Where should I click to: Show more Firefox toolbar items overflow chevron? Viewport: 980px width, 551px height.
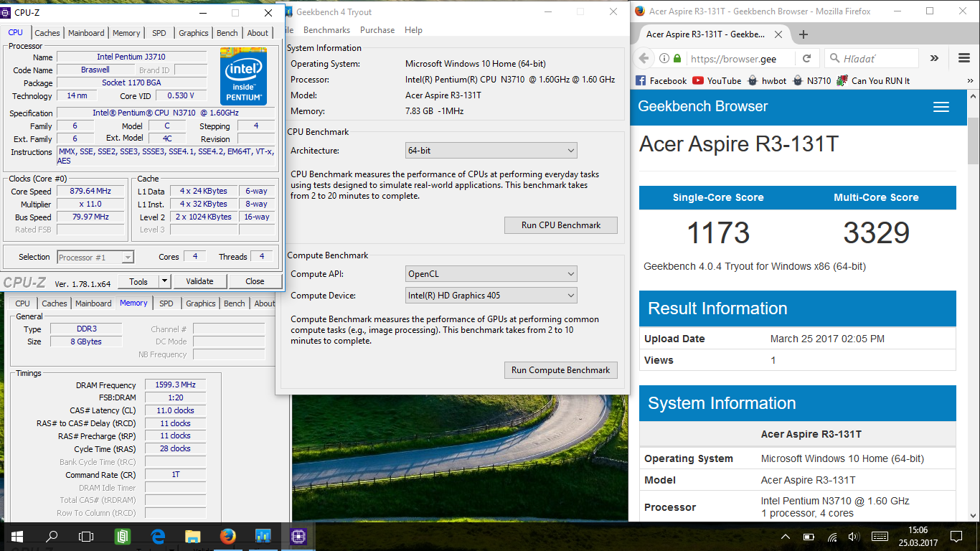934,58
